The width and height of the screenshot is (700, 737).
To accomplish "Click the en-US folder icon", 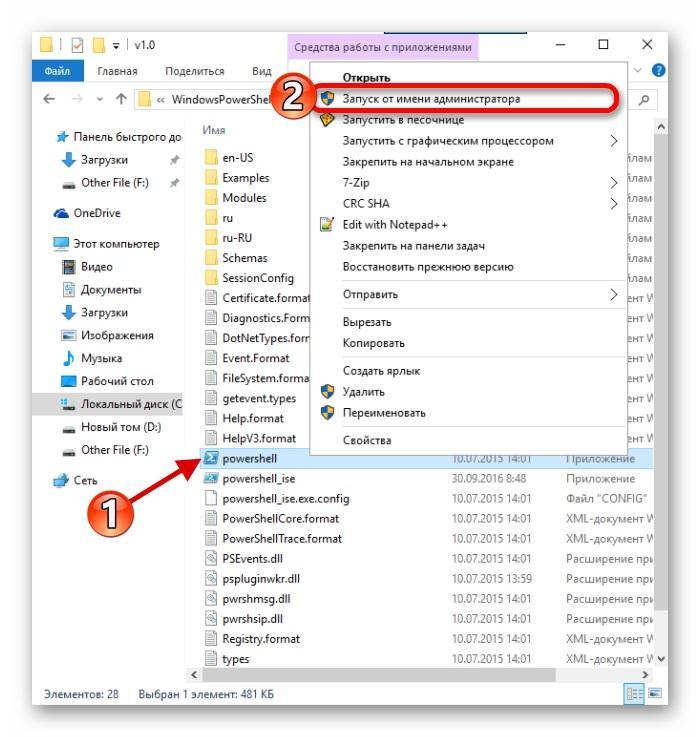I will [212, 157].
